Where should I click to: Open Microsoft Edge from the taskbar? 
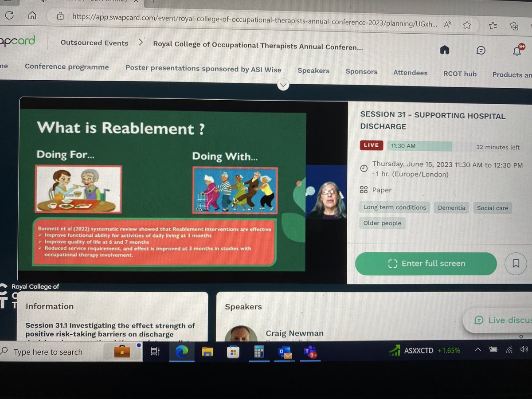[182, 352]
